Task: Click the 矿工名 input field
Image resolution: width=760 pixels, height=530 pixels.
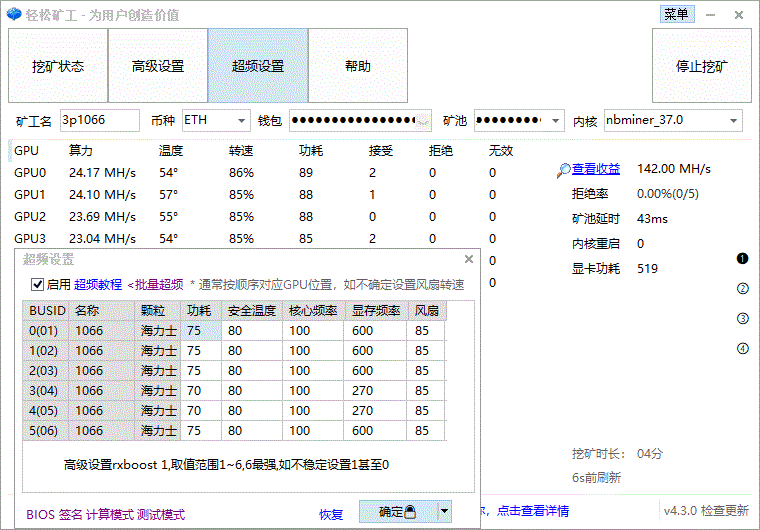Action: (x=100, y=121)
